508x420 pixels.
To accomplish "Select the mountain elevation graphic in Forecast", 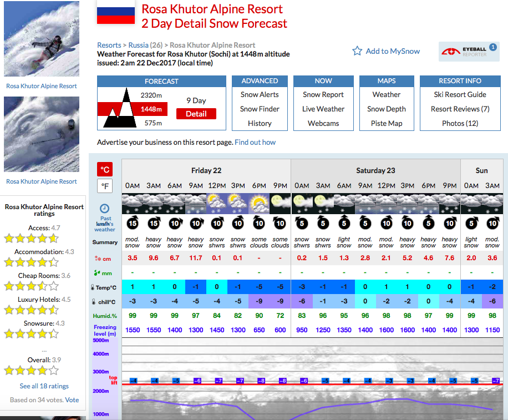I will point(120,109).
